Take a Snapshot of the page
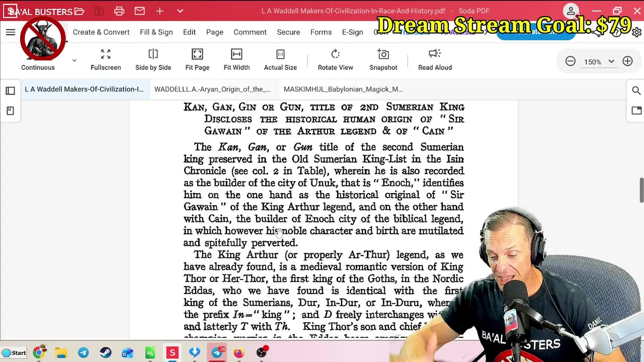This screenshot has width=644, height=362. tap(383, 59)
